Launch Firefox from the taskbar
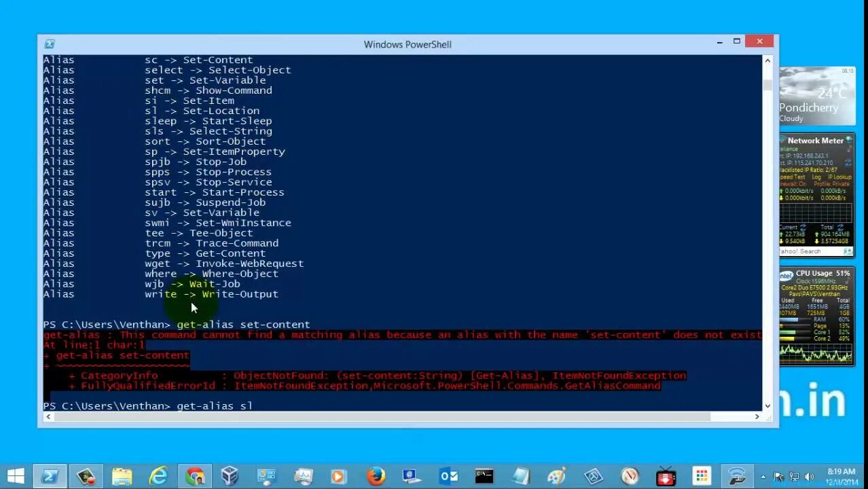The height and width of the screenshot is (489, 868). (376, 476)
